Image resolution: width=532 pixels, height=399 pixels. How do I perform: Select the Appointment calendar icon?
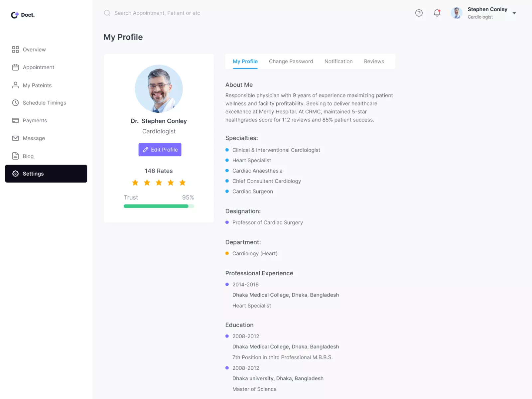click(x=15, y=67)
